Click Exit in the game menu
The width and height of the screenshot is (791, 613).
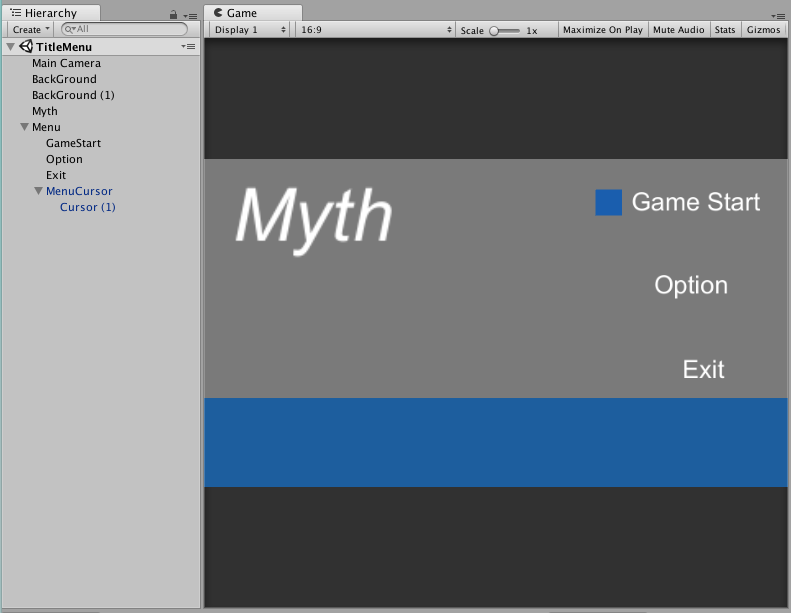pyautogui.click(x=703, y=369)
